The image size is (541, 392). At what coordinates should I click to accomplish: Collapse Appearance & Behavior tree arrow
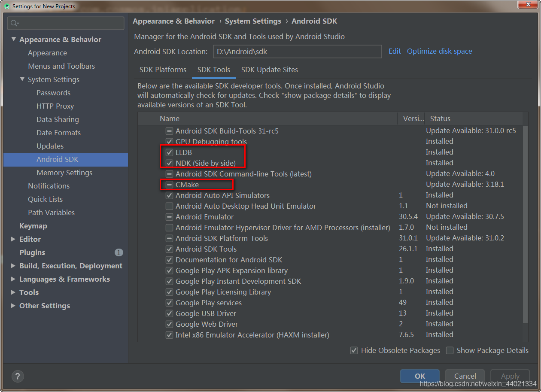(x=13, y=39)
